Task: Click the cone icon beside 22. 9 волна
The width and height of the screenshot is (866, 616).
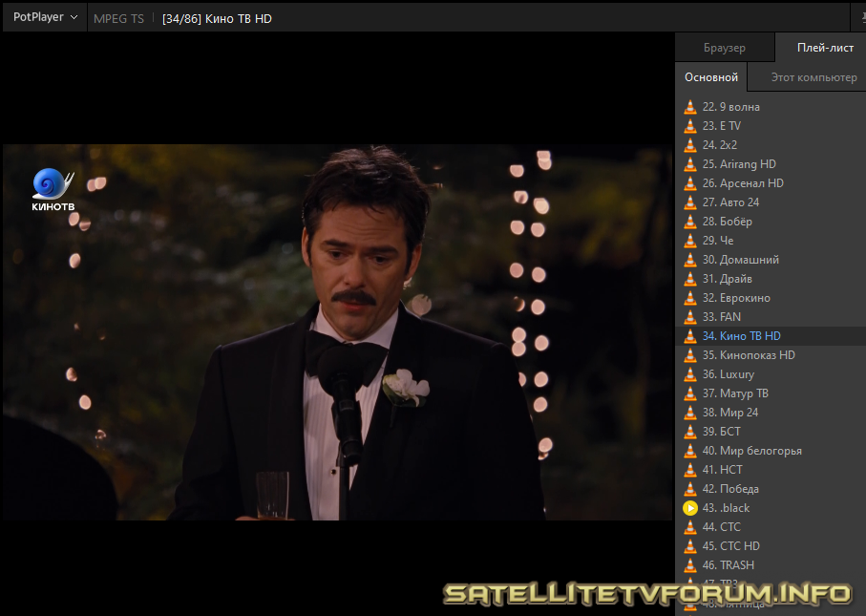Action: 690,107
